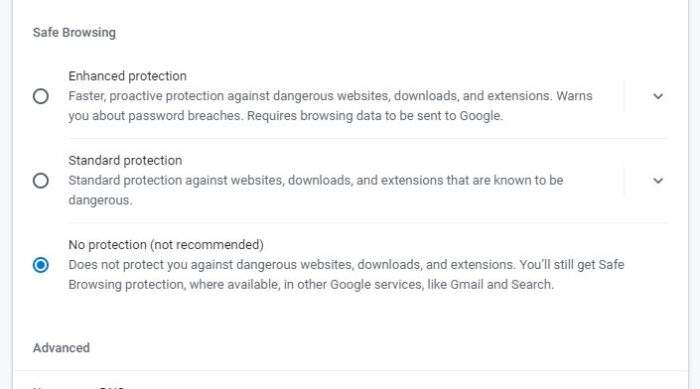The image size is (700, 389).
Task: Expand Enhanced protection details chevron
Action: tap(658, 96)
